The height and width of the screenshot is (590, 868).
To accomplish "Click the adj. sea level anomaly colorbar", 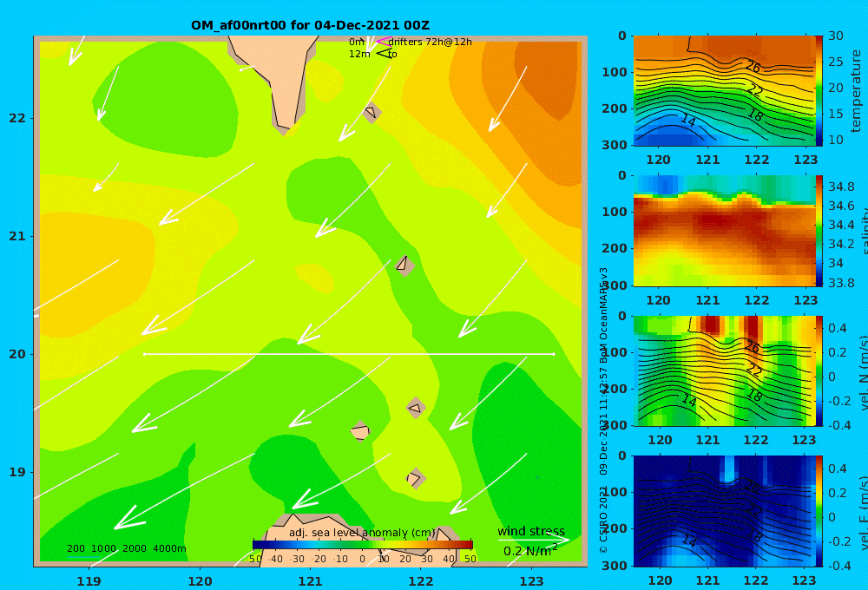I will coord(363,545).
